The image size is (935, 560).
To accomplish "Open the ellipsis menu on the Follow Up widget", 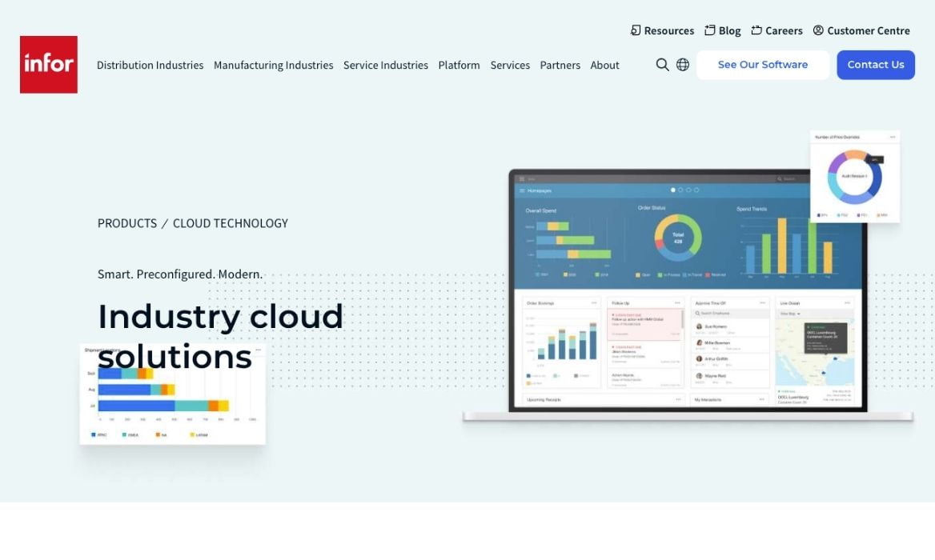I will pyautogui.click(x=676, y=302).
